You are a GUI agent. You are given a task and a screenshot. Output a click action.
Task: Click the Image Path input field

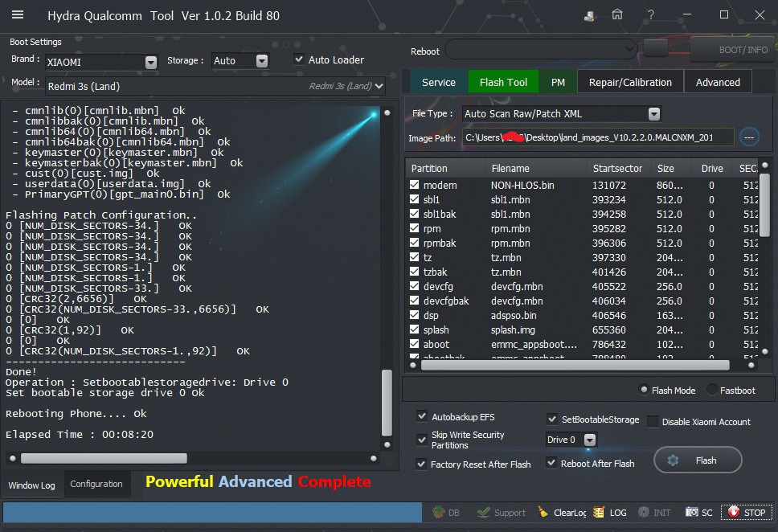coord(598,137)
